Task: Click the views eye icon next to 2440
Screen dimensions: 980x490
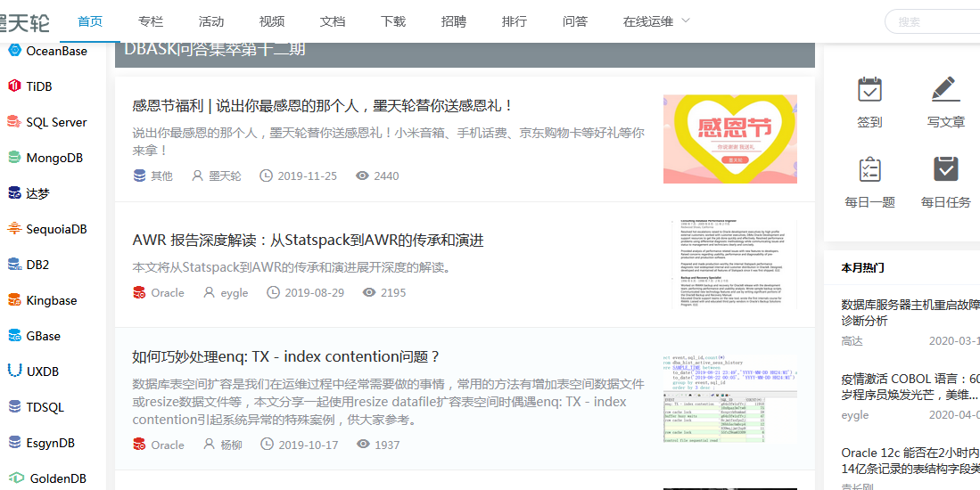Action: click(x=363, y=176)
